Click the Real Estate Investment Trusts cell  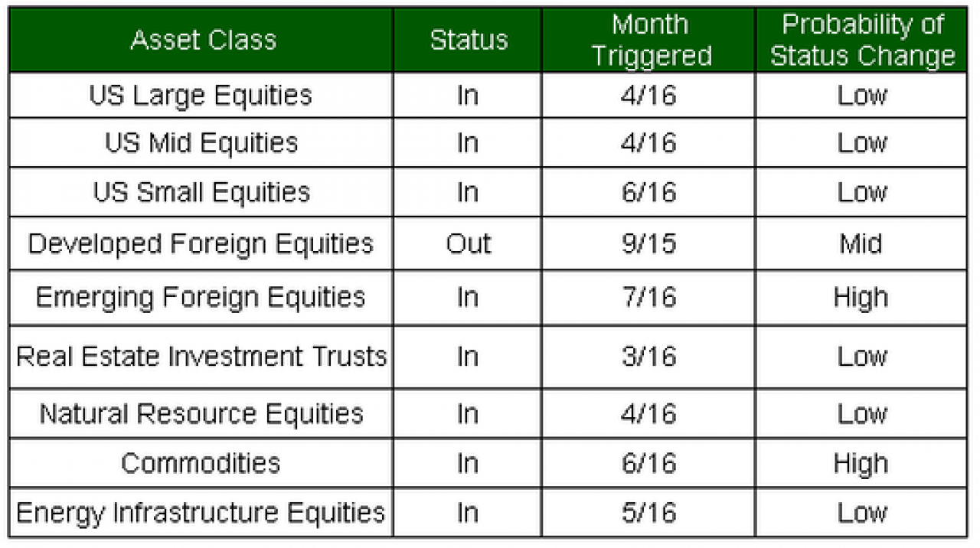pos(202,357)
